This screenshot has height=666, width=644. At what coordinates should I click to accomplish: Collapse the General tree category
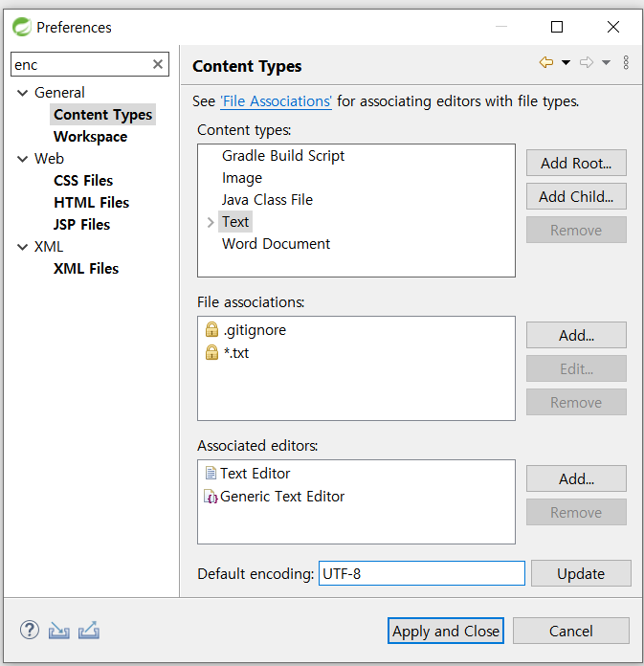pyautogui.click(x=23, y=93)
